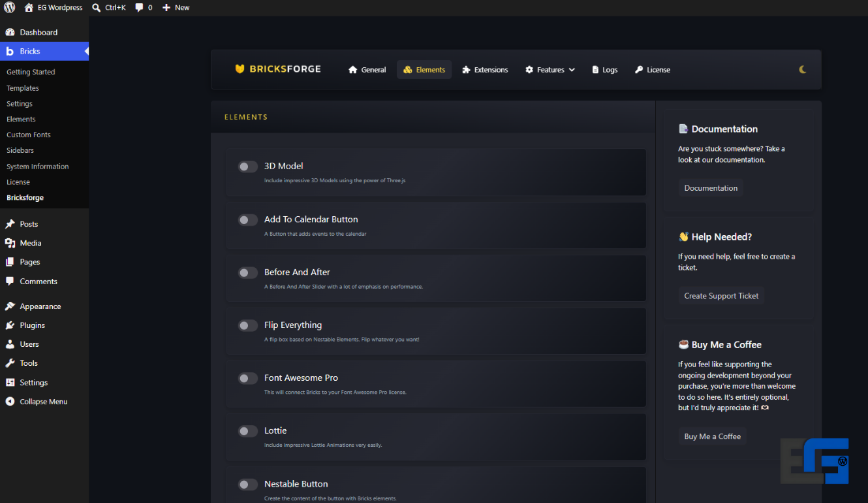This screenshot has width=868, height=503.
Task: Expand the Features dropdown menu
Action: 550,70
